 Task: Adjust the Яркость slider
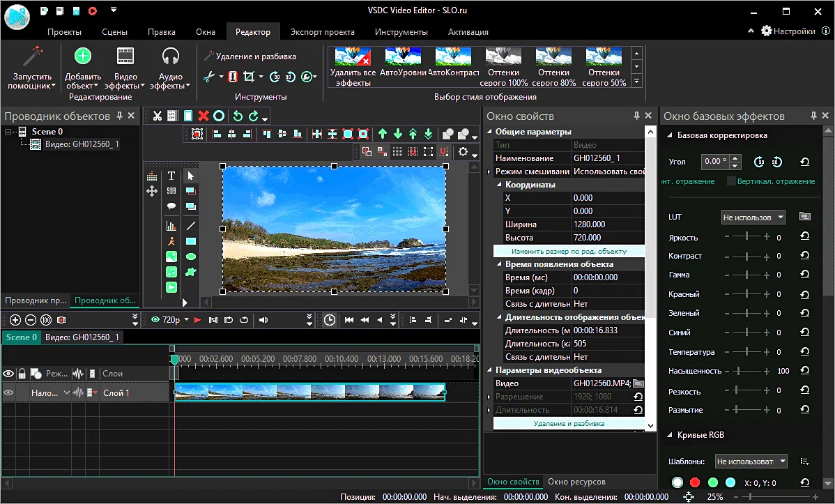coord(746,236)
